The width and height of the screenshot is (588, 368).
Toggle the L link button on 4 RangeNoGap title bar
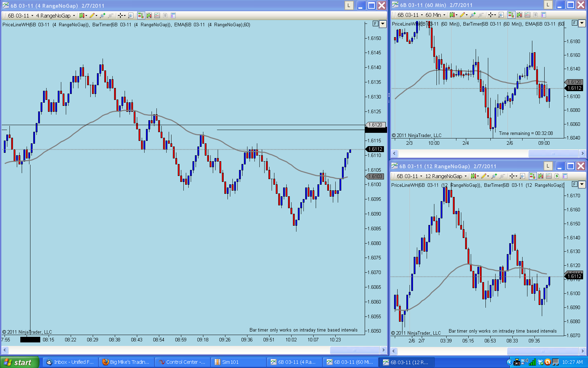[349, 5]
